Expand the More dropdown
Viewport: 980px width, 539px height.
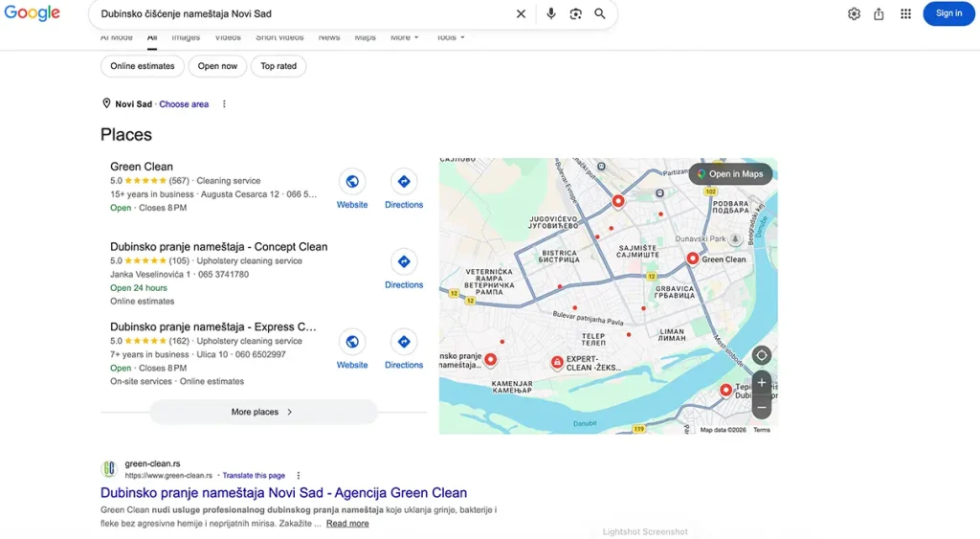click(405, 37)
